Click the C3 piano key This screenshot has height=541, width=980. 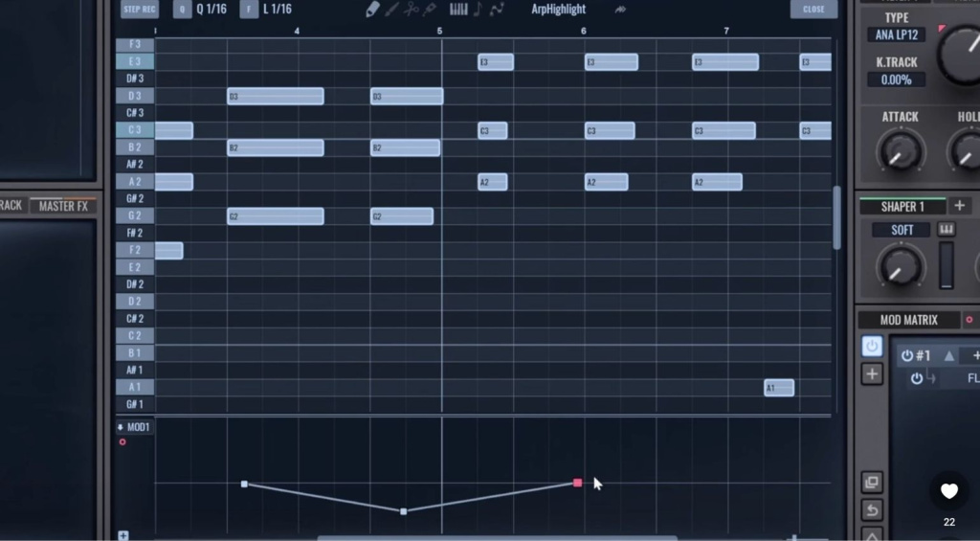click(135, 130)
